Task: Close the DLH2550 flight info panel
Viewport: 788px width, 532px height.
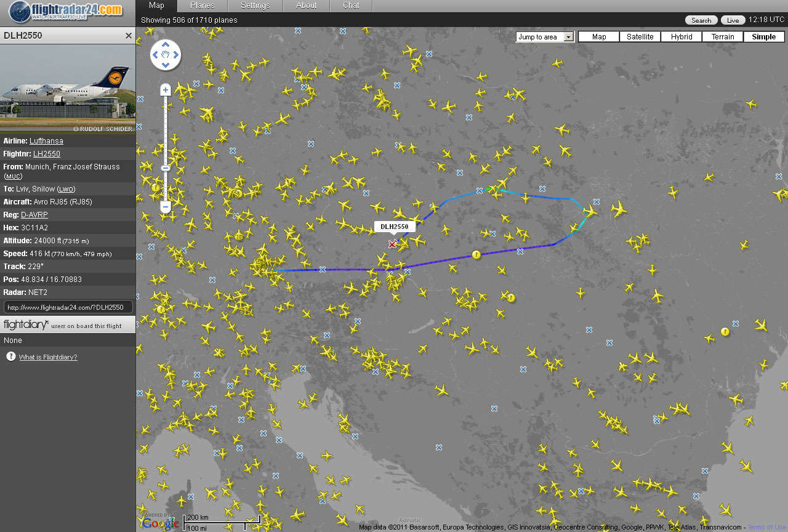Action: (x=129, y=36)
